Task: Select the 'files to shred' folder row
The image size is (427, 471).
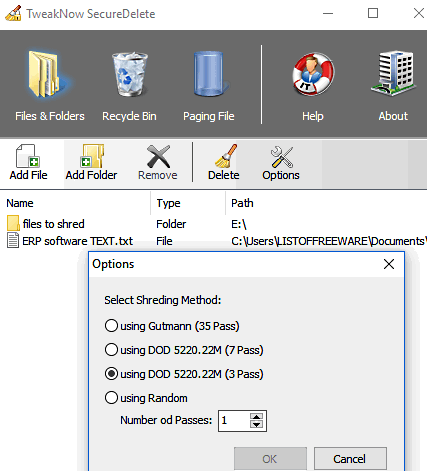Action: [213, 224]
